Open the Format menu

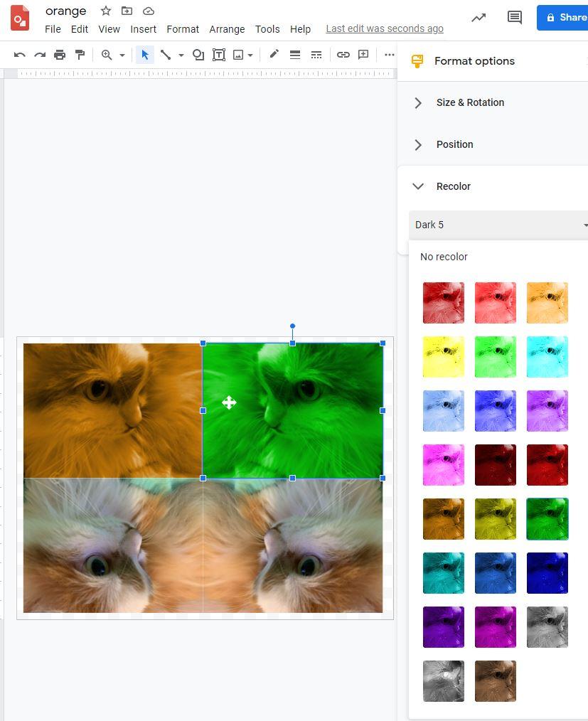(183, 29)
